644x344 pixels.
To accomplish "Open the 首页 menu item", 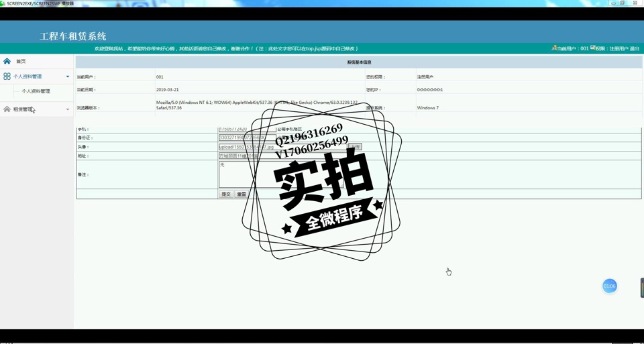I will (21, 61).
